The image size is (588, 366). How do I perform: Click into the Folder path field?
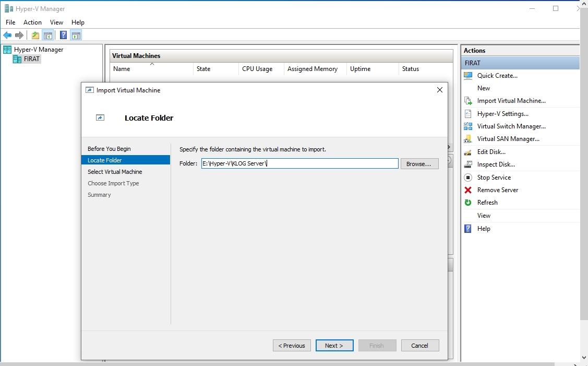(299, 163)
